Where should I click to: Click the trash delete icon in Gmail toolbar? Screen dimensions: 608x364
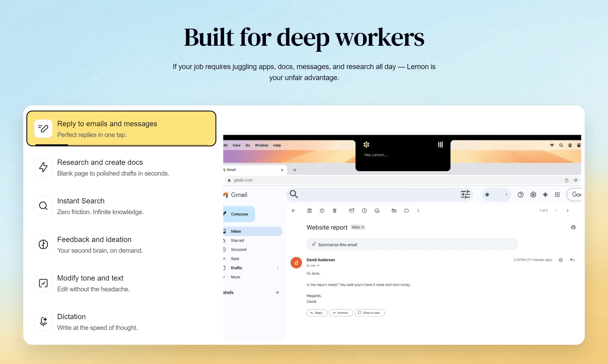click(x=334, y=210)
